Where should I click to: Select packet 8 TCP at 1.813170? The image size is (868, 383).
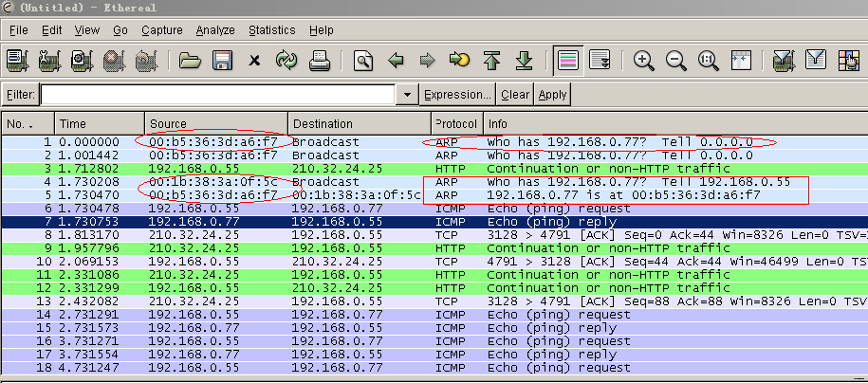[434, 235]
